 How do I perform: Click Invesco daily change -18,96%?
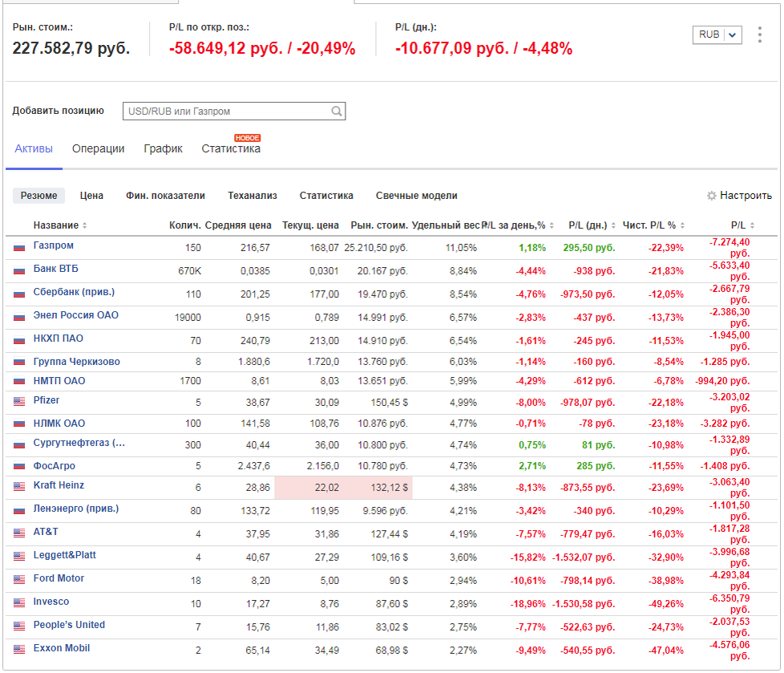(528, 604)
